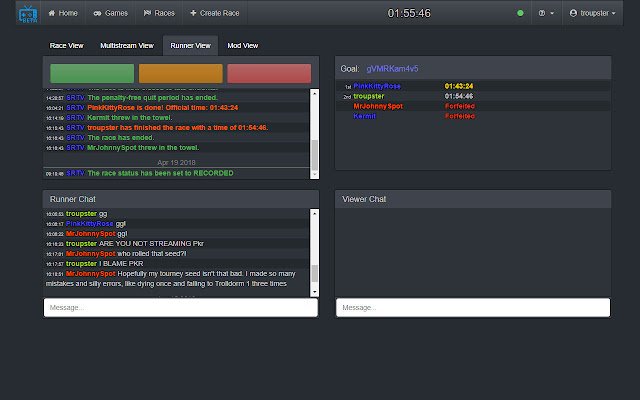The image size is (640, 400).
Task: Click log line 'Kermit threw in the towel.'
Action: pyautogui.click(x=130, y=118)
